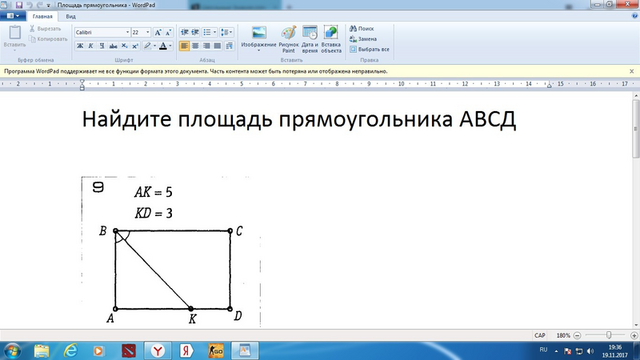
Task: Open the Windows Start button
Action: pos(12,351)
